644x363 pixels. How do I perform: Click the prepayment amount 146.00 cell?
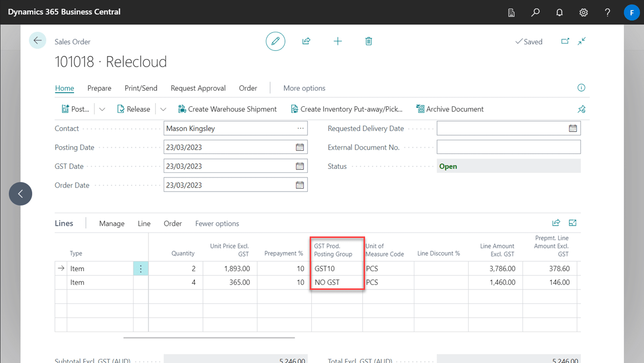click(550, 282)
